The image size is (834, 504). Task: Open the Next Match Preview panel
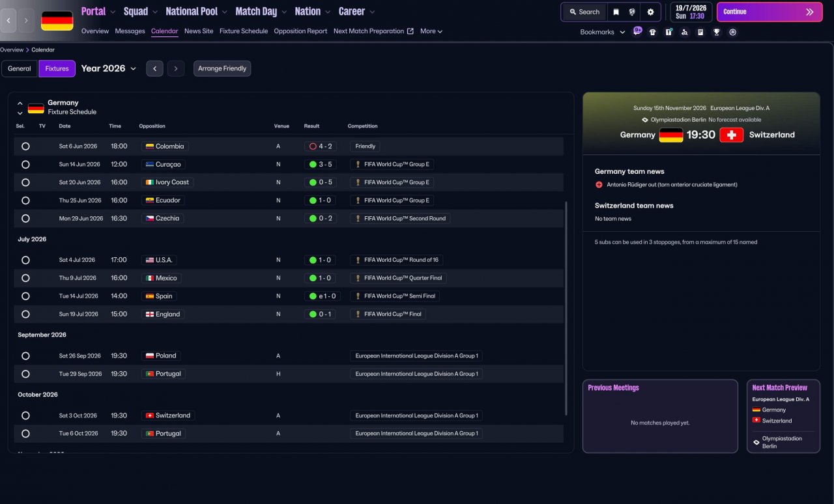pos(783,416)
